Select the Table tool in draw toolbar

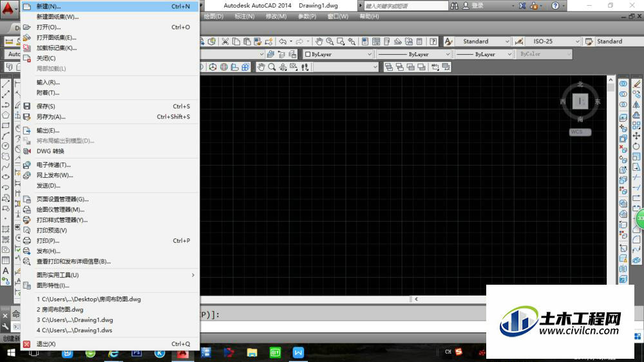[x=6, y=260]
